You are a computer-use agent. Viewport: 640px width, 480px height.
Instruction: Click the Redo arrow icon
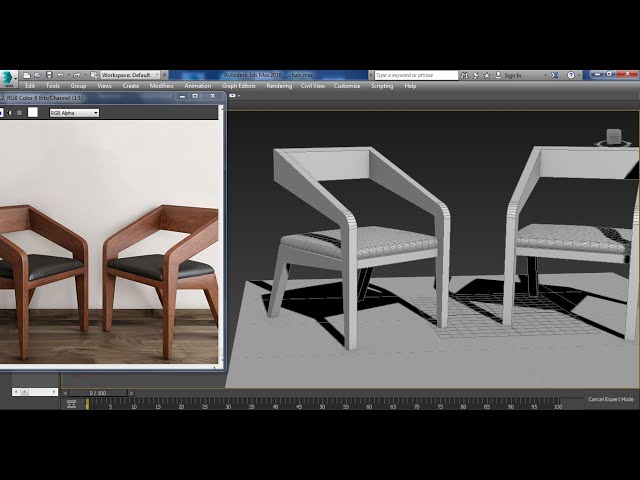(77, 75)
